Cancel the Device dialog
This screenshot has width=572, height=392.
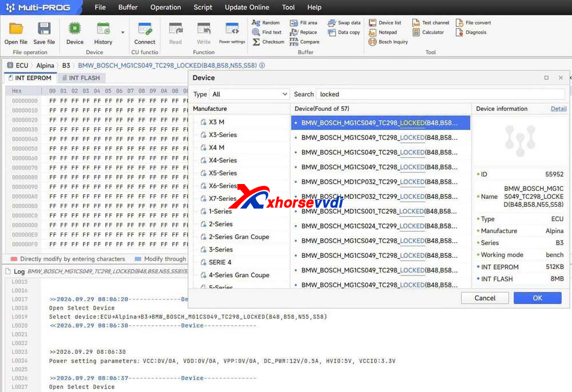click(x=485, y=298)
